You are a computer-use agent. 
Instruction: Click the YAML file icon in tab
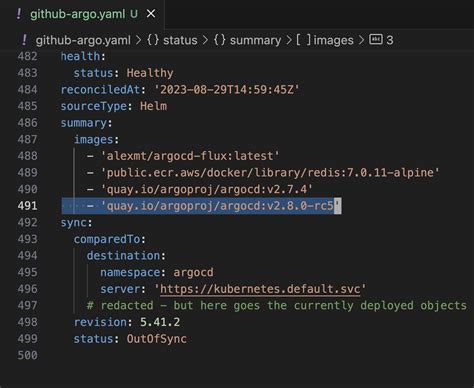19,14
